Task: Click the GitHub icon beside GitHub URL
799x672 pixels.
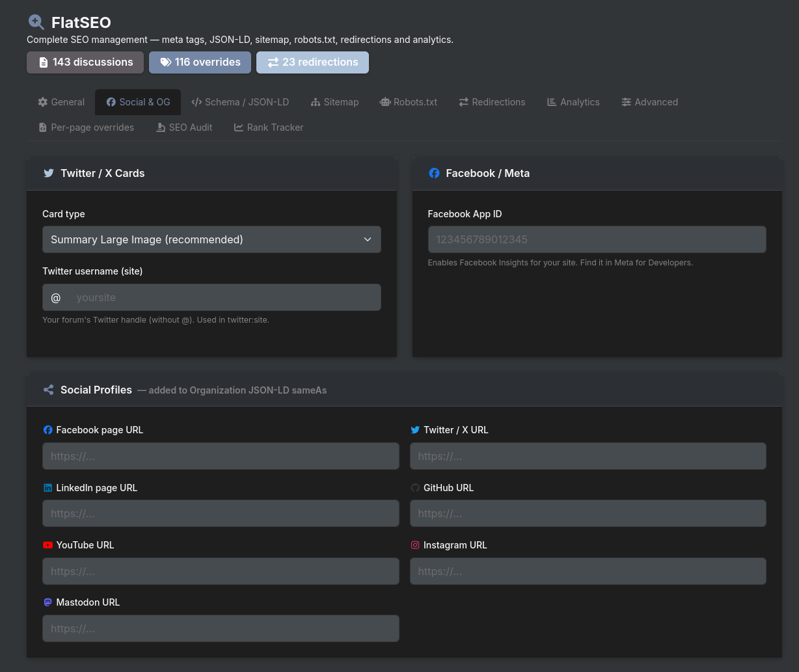Action: tap(415, 488)
